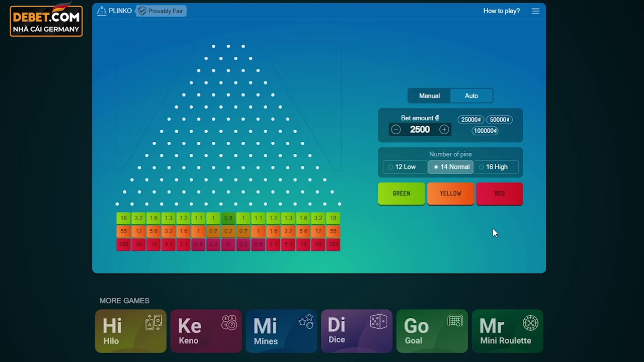Open the Dice game tile
The width and height of the screenshot is (644, 362).
point(357,331)
